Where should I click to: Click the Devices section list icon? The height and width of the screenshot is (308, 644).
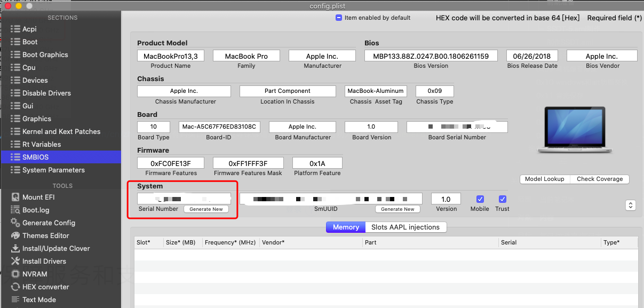15,80
